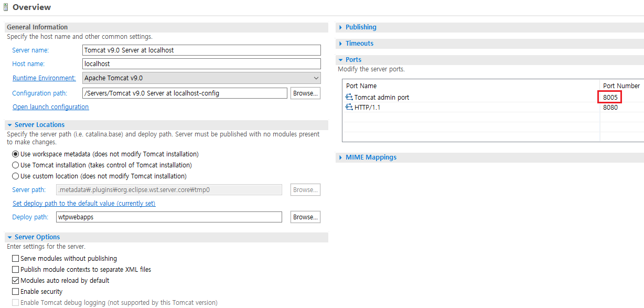Select Use Tomcat installation radio option
644x308 pixels.
tap(15, 165)
